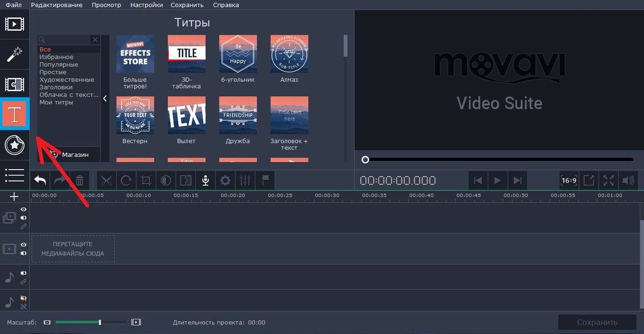
Task: Mute the titles track speaker
Action: point(24,218)
